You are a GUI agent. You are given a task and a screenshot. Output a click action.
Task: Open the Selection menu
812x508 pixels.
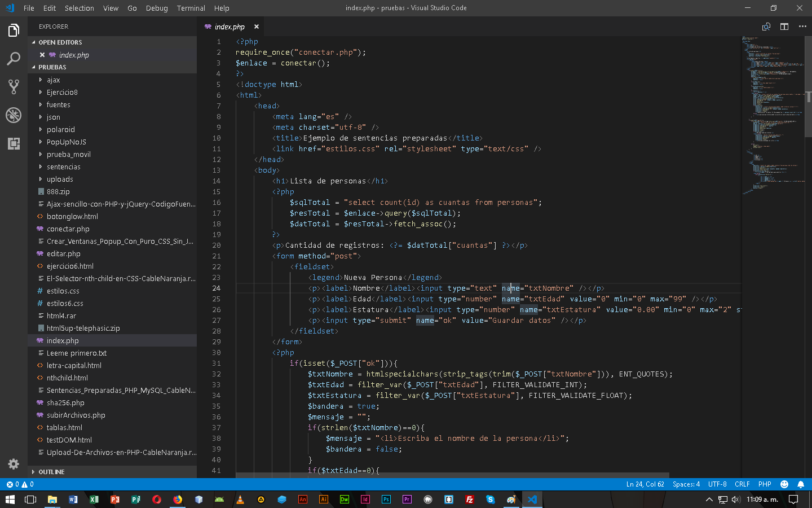point(79,8)
